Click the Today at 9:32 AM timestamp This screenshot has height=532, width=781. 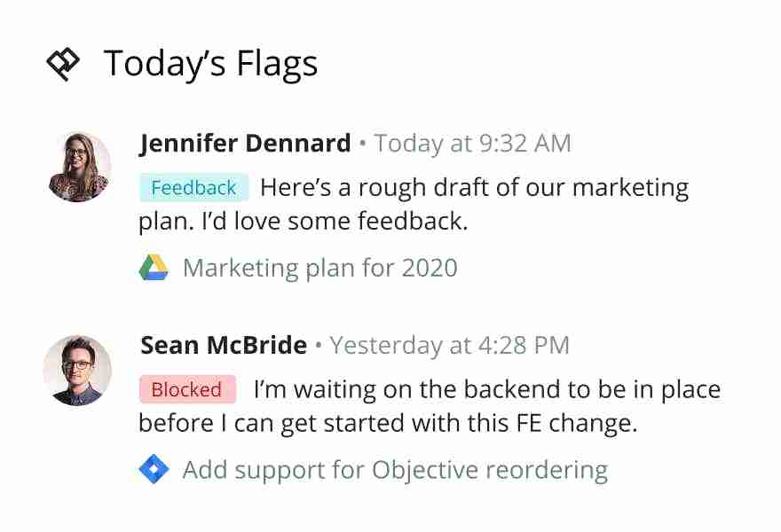(473, 144)
